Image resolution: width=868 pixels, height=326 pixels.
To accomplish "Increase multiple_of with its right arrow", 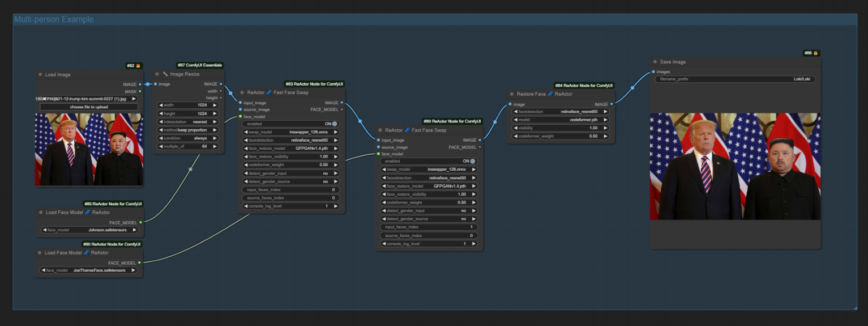I will [215, 146].
